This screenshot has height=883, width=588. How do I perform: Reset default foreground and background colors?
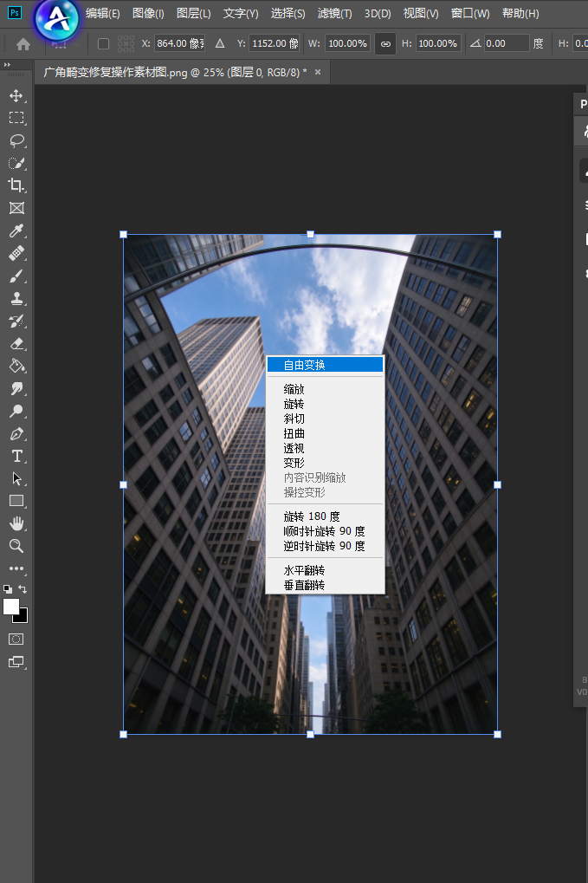pos(7,589)
